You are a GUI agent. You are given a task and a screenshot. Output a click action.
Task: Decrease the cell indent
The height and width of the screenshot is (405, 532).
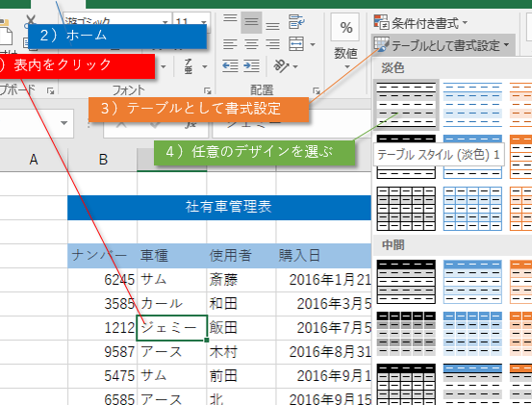230,65
